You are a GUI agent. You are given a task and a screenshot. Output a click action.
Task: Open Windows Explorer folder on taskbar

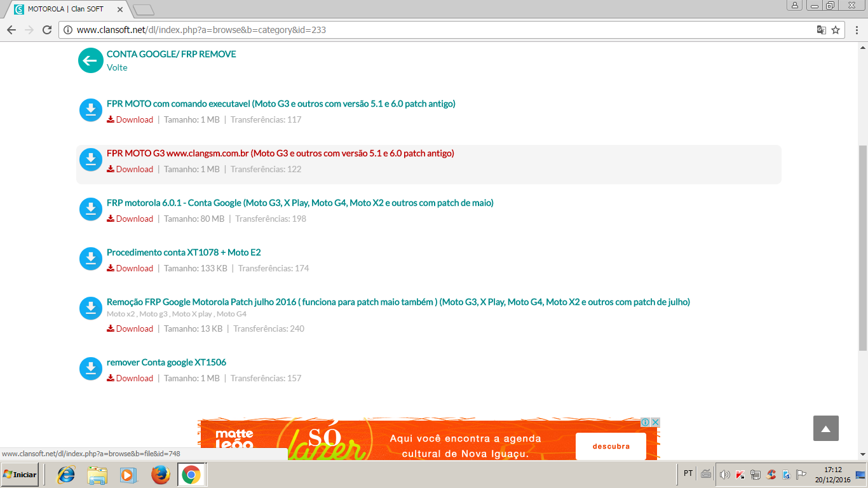[x=97, y=475]
